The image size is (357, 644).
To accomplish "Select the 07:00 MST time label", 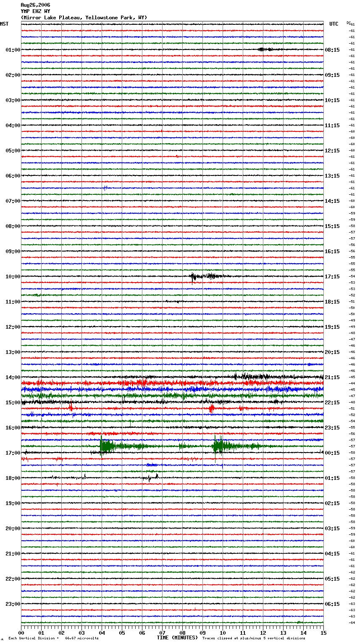I will coord(13,201).
